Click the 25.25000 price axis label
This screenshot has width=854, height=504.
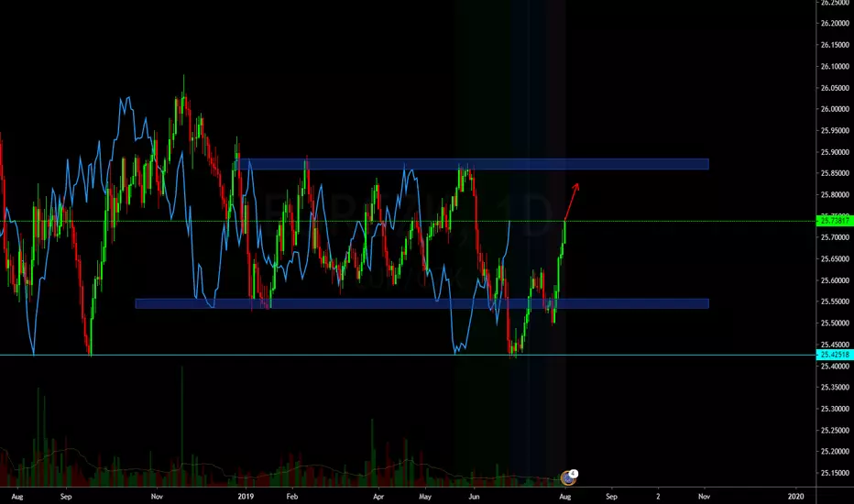tap(835, 431)
